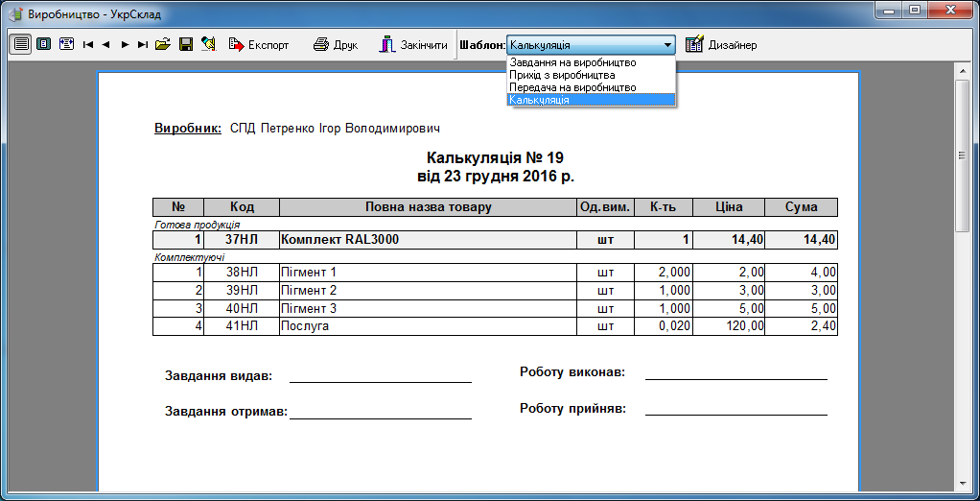Image resolution: width=980 pixels, height=501 pixels.
Task: Go to the previous page
Action: coord(106,45)
